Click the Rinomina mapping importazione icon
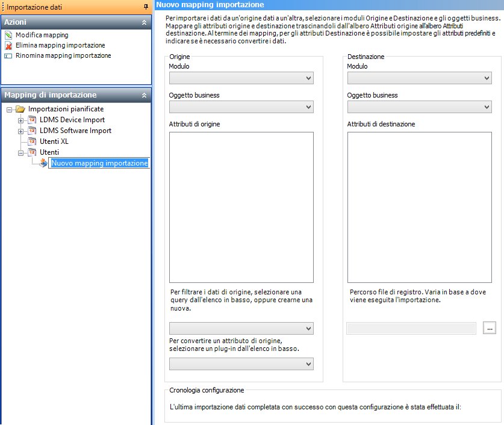Screen dimensions: 504x425 point(8,56)
